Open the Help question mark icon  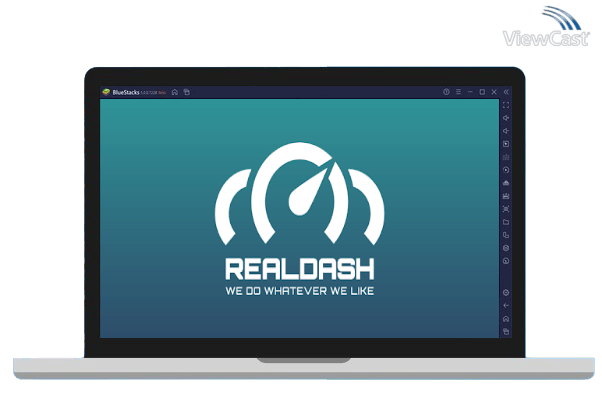click(446, 92)
